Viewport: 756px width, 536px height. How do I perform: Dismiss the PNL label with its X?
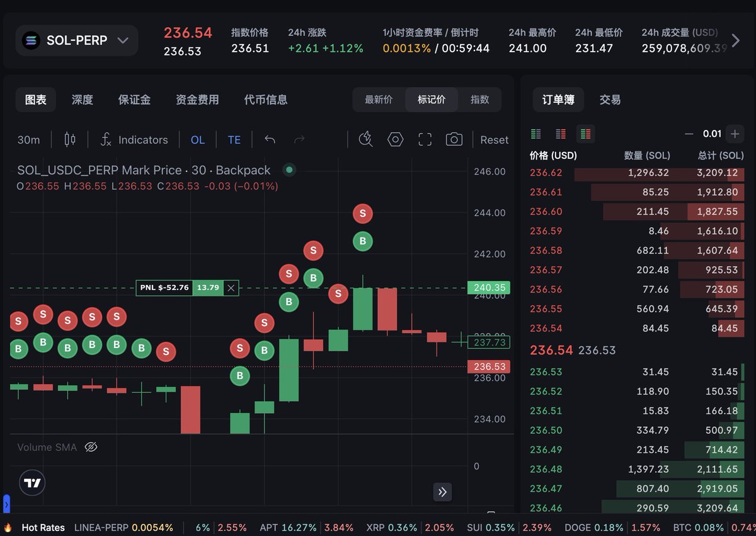[231, 288]
